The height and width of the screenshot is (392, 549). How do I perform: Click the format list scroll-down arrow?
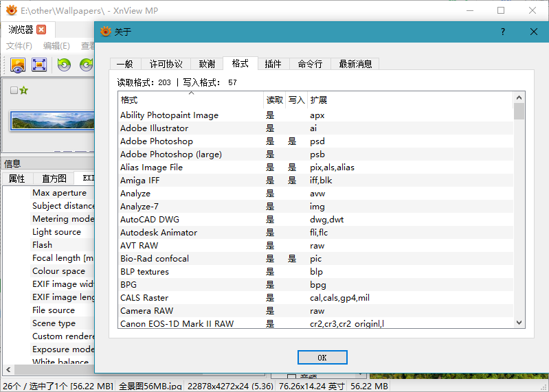(x=519, y=323)
